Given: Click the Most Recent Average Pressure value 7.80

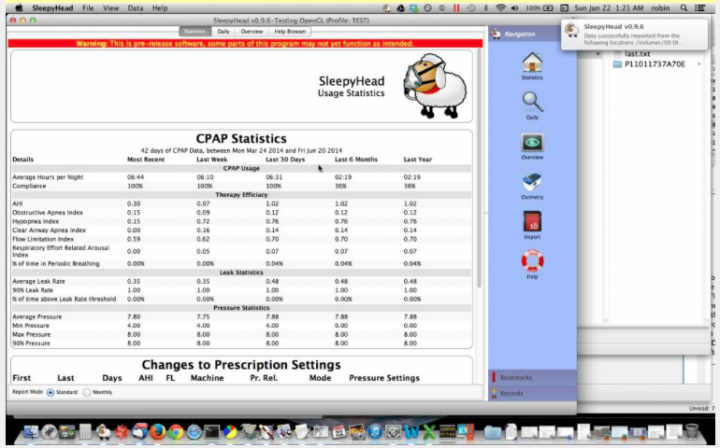Looking at the screenshot, I should tap(134, 317).
